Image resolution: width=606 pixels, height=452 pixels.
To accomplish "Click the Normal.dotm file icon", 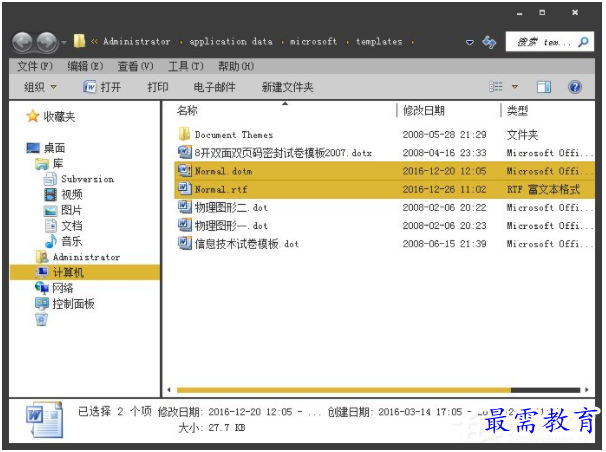I will [x=184, y=170].
